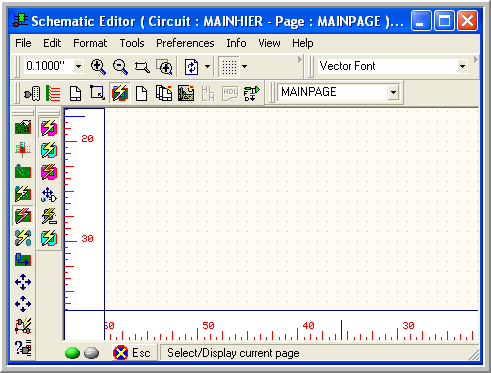Click the question mark component help icon

(23, 348)
